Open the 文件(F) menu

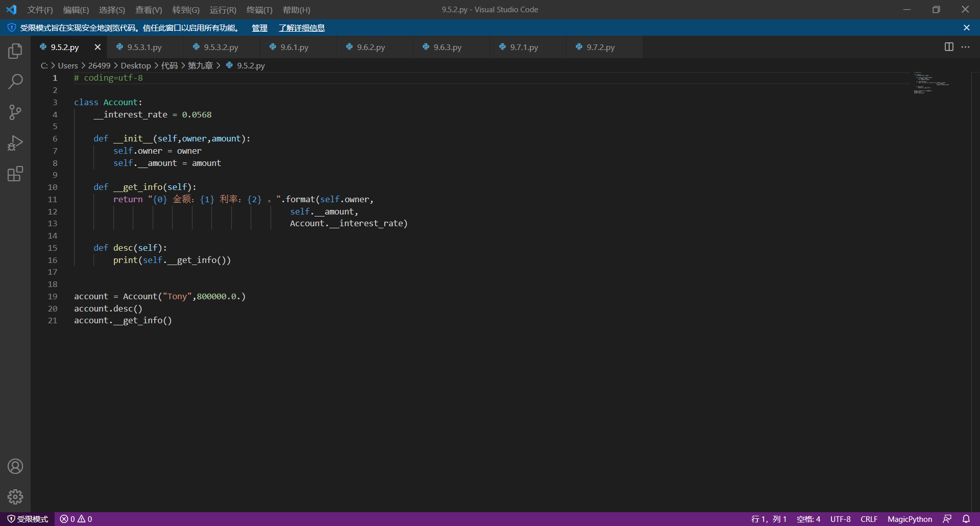coord(40,10)
